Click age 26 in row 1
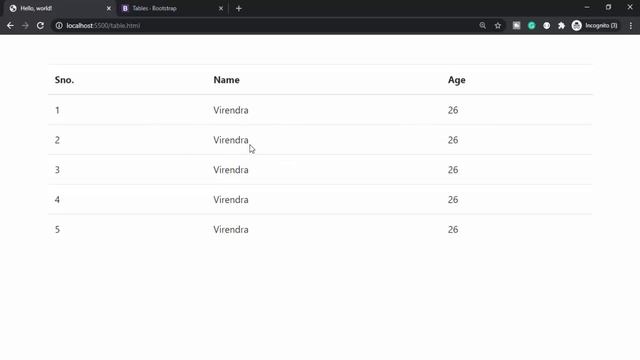 (453, 110)
